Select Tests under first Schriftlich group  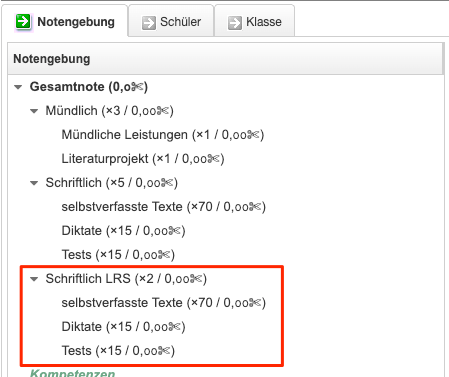click(x=118, y=255)
